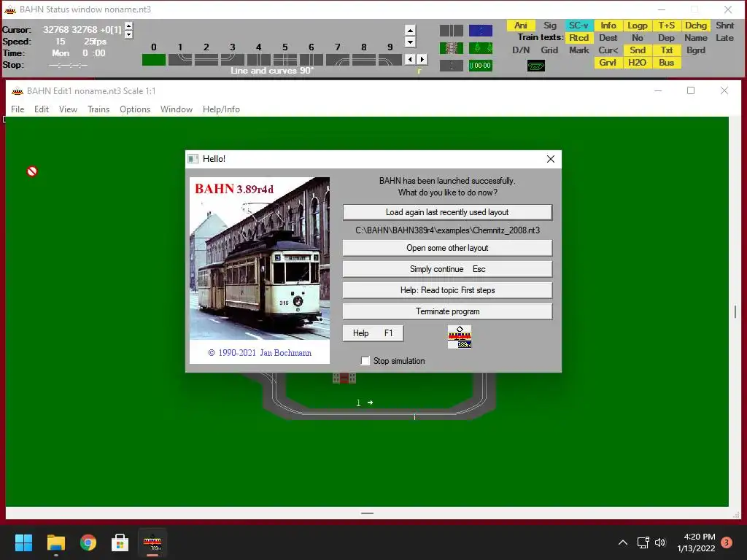Select track element 2 straight line tile
Viewport: 747px width, 560px height.
click(206, 60)
